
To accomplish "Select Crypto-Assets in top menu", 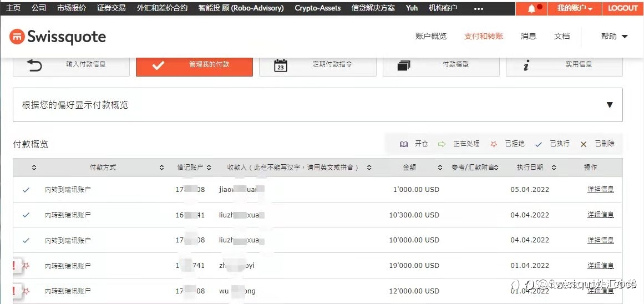I will click(317, 8).
